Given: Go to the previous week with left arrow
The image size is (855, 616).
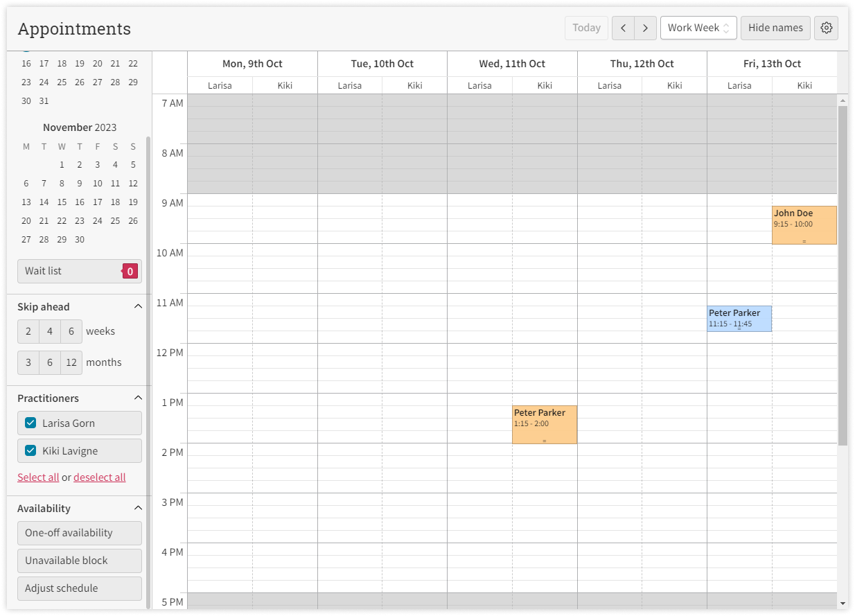Looking at the screenshot, I should [x=623, y=28].
